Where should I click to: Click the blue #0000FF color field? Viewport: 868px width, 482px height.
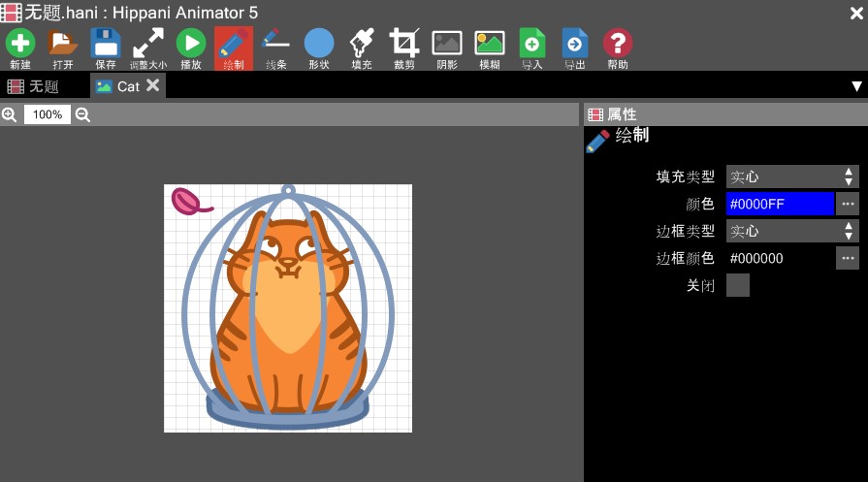780,204
